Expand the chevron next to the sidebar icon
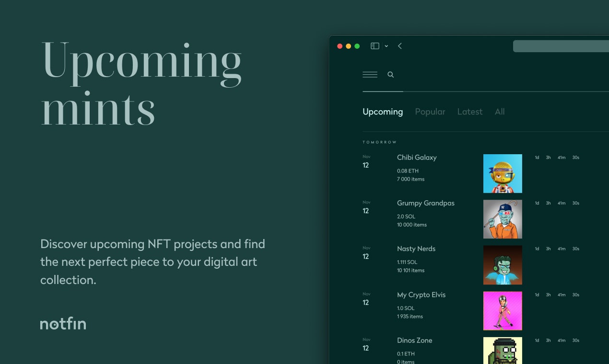The image size is (609, 364). coord(386,46)
